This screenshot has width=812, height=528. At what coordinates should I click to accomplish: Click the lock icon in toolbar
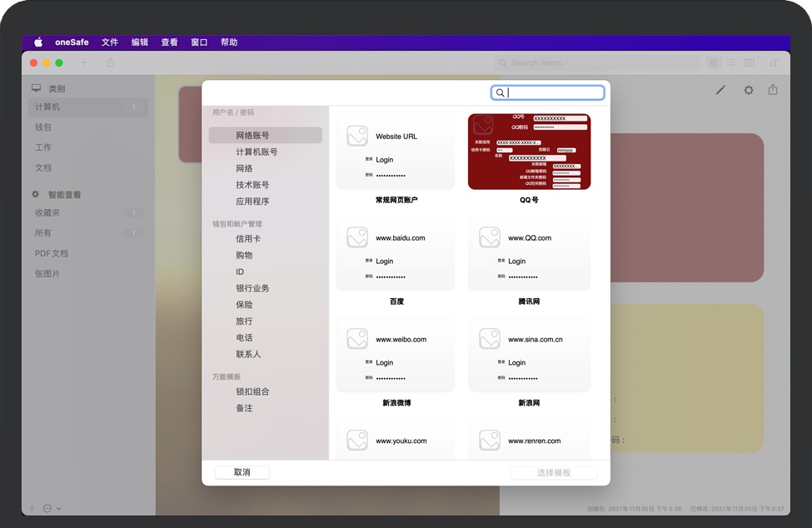(774, 62)
